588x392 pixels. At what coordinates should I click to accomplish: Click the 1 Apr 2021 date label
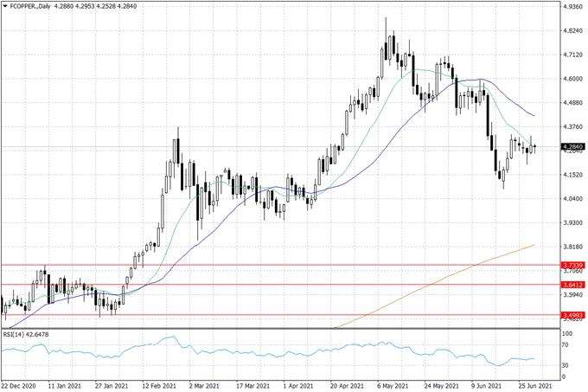298,386
